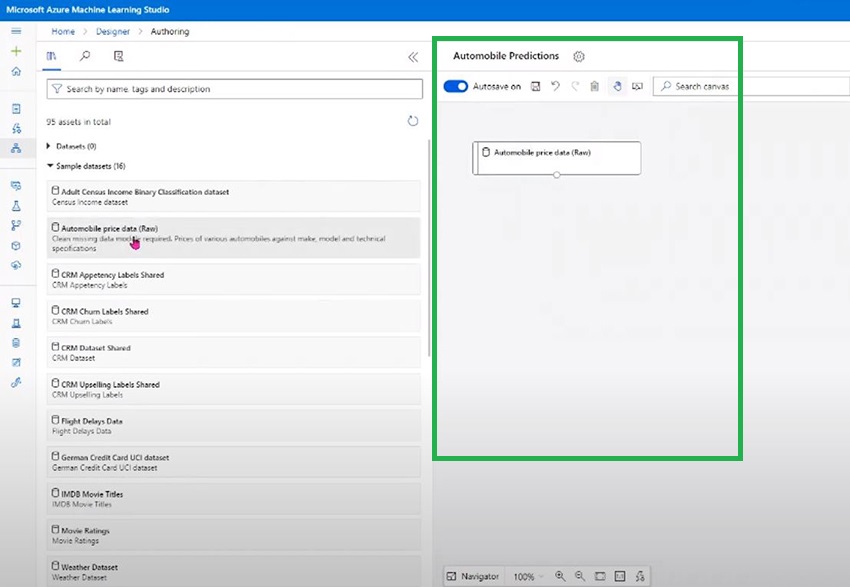Activate the hand pan tool
The width and height of the screenshot is (850, 587).
pos(617,86)
